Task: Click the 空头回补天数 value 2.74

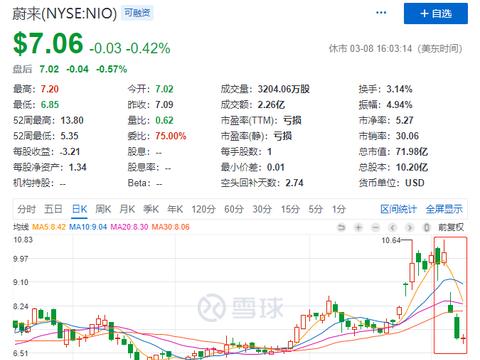Action: click(294, 183)
